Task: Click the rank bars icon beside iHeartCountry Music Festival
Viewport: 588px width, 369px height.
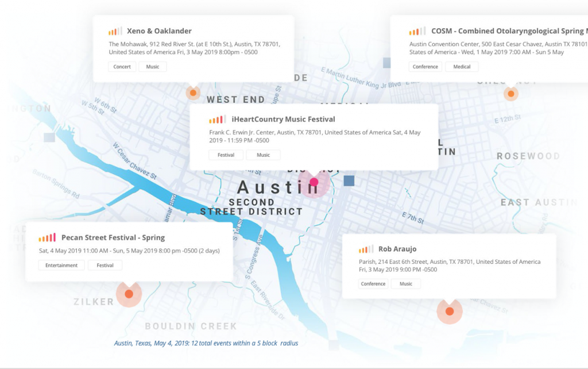Action: click(218, 120)
